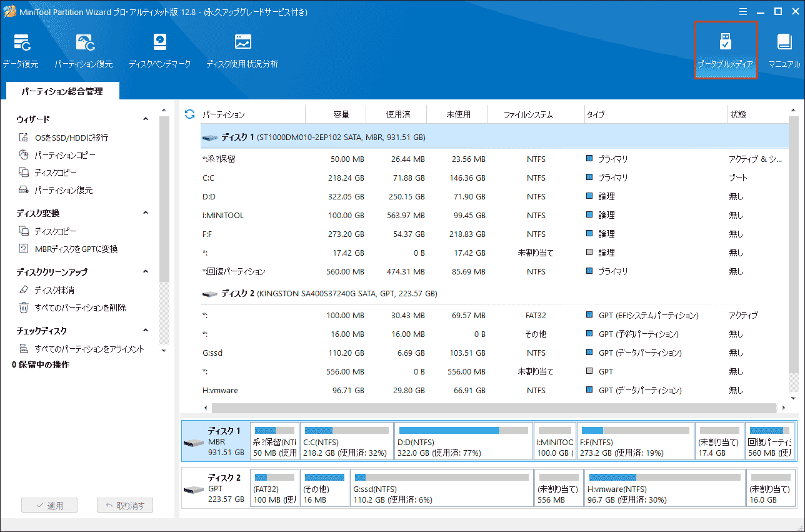Choose すべてのパーティションを削除
Screen dimensions: 805x532
pos(72,308)
